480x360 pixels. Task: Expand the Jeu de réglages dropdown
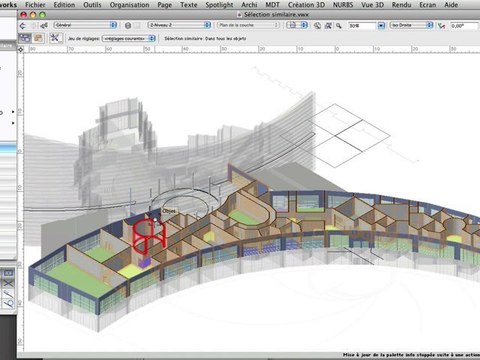tap(129, 39)
